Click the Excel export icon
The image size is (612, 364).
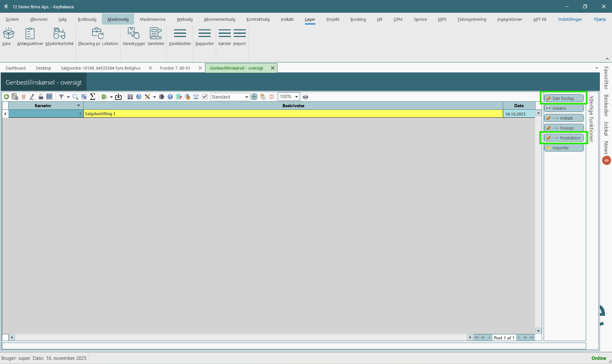tap(104, 97)
